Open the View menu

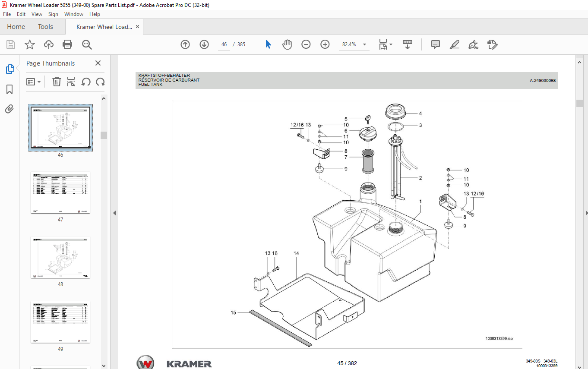pos(37,14)
